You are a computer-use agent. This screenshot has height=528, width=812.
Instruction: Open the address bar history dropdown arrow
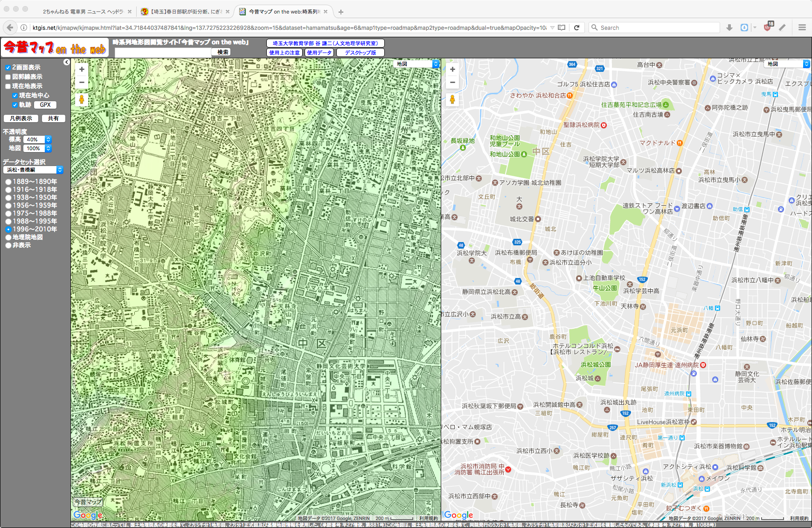tap(553, 28)
